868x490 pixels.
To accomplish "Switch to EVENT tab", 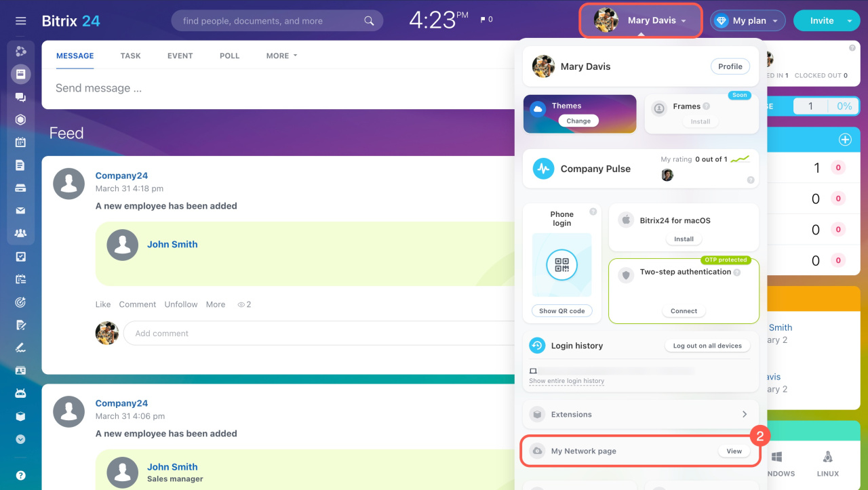I will [180, 56].
